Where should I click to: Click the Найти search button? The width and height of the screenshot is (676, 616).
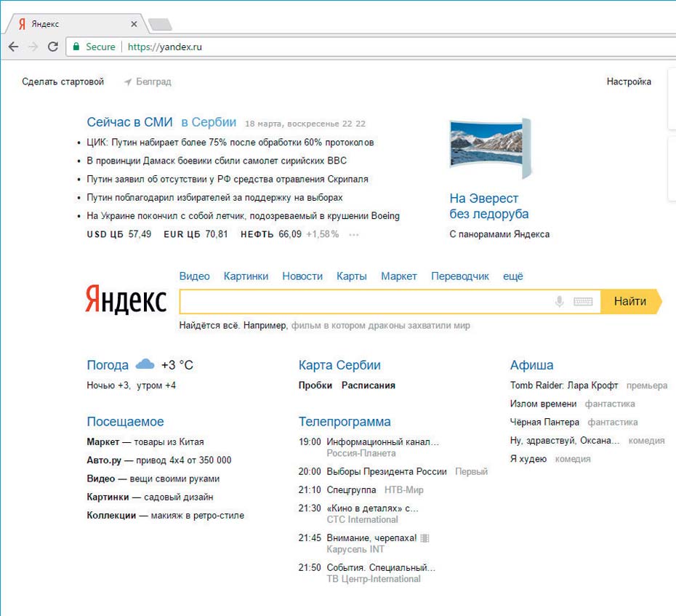click(x=631, y=301)
